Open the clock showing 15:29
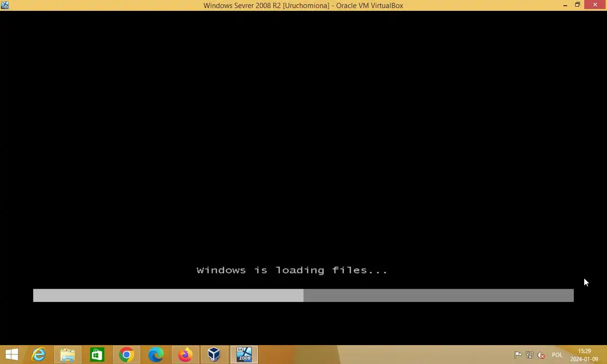The width and height of the screenshot is (607, 364). pyautogui.click(x=584, y=355)
